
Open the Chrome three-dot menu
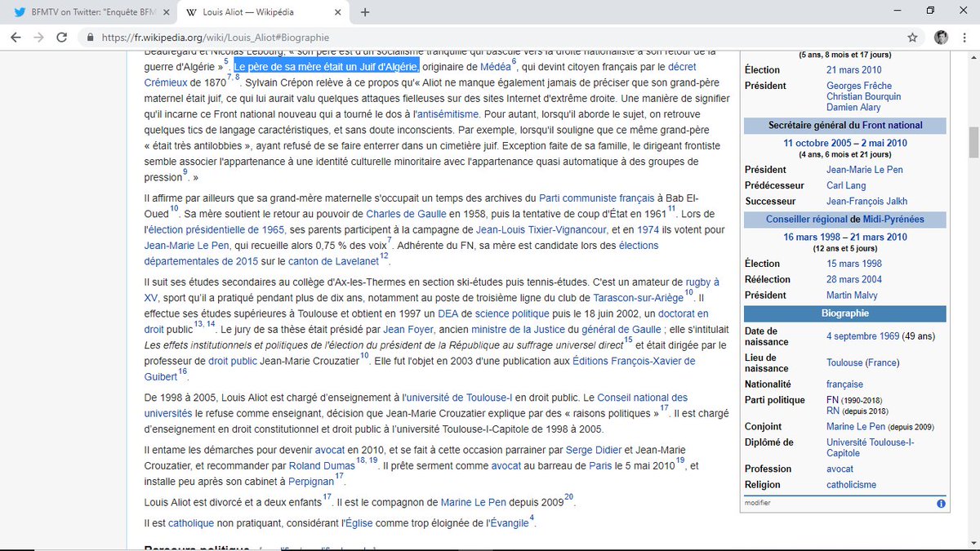[x=964, y=38]
